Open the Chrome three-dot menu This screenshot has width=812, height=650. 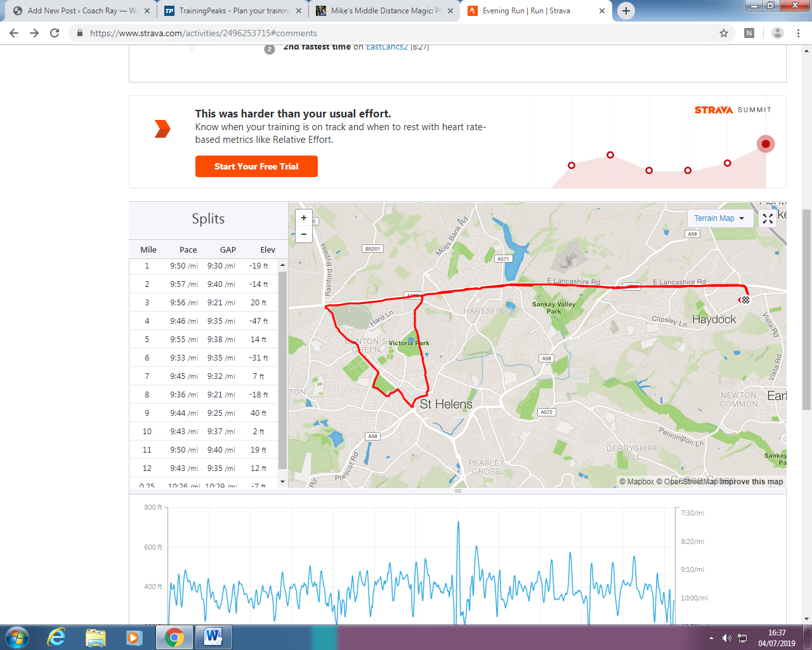pyautogui.click(x=798, y=33)
